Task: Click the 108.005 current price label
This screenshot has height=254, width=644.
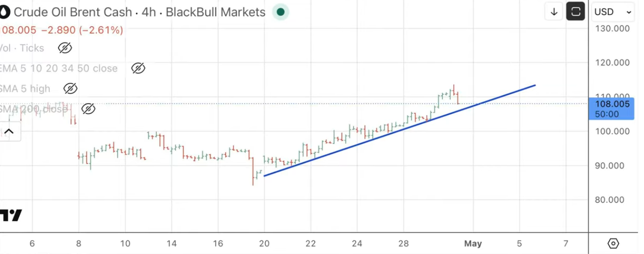Action: pyautogui.click(x=612, y=104)
